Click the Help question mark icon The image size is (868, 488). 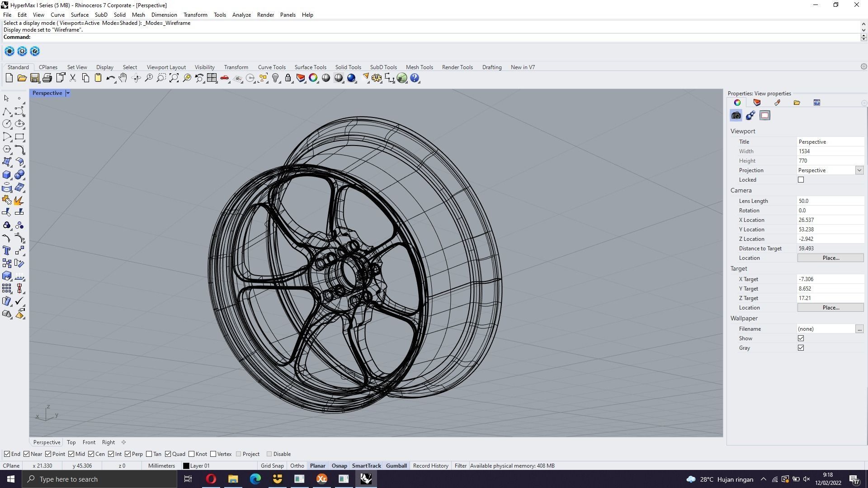[x=415, y=78]
